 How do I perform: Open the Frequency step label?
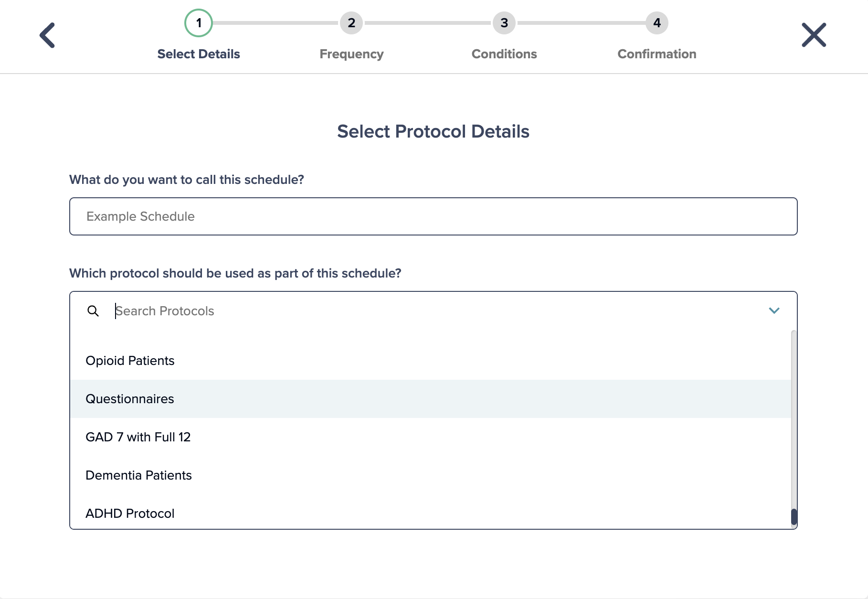coord(351,54)
